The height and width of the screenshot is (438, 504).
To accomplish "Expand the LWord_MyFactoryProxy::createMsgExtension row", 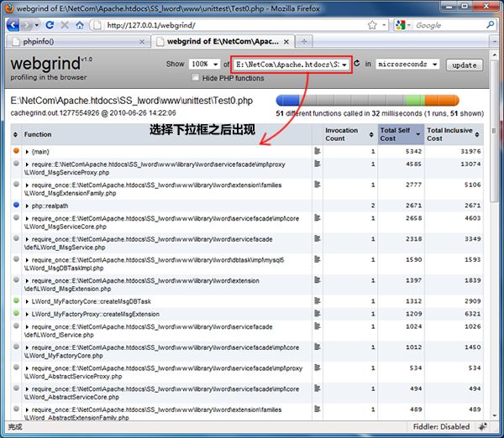I will pyautogui.click(x=27, y=314).
